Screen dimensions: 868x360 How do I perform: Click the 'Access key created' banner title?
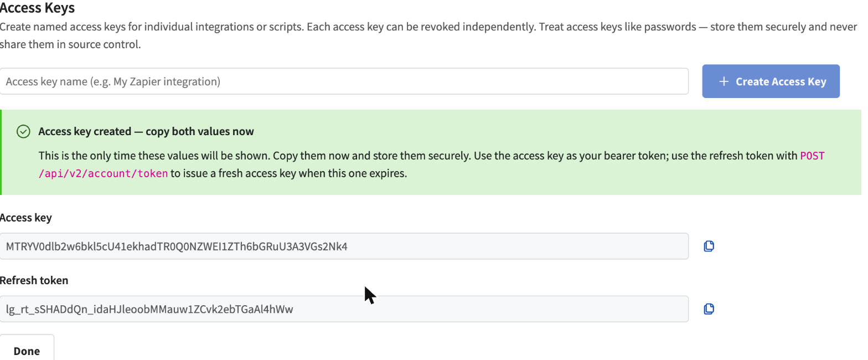point(146,131)
